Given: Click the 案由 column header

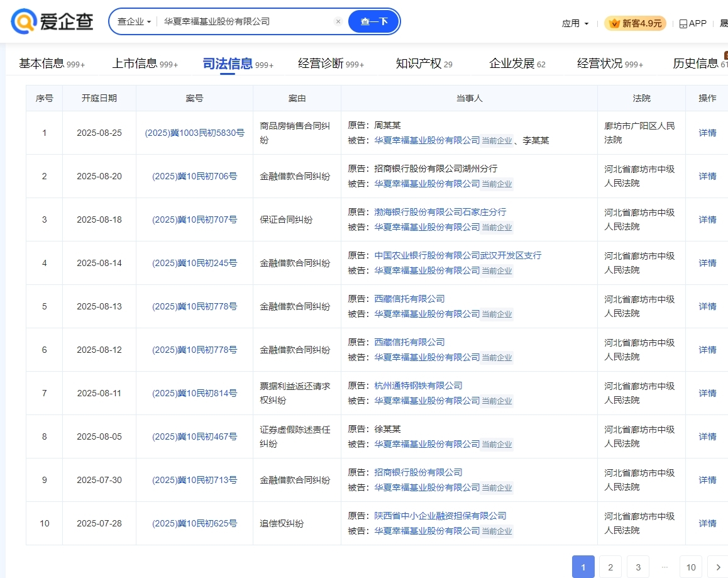Looking at the screenshot, I should [x=297, y=98].
